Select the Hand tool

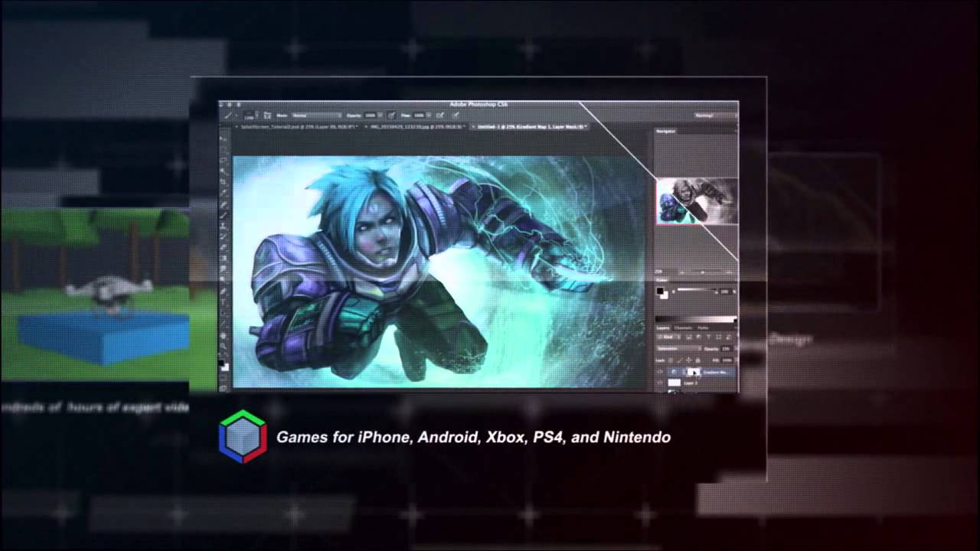pos(223,336)
